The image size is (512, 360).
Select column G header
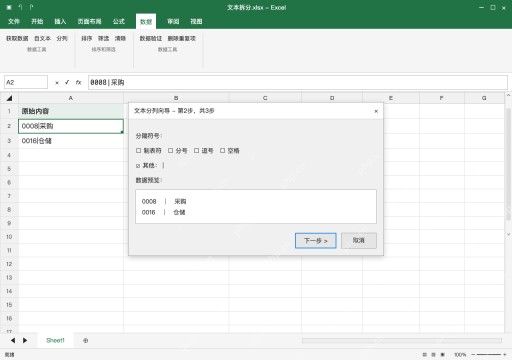[x=484, y=98]
